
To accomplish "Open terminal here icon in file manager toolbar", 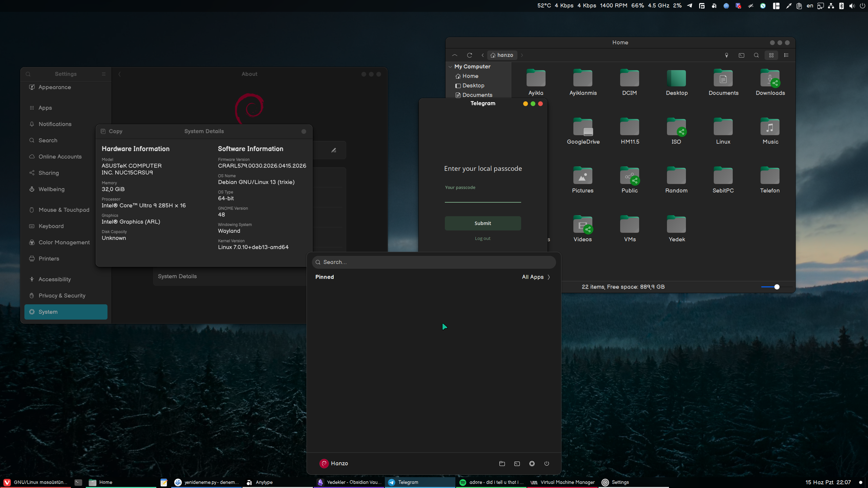I will click(x=742, y=55).
